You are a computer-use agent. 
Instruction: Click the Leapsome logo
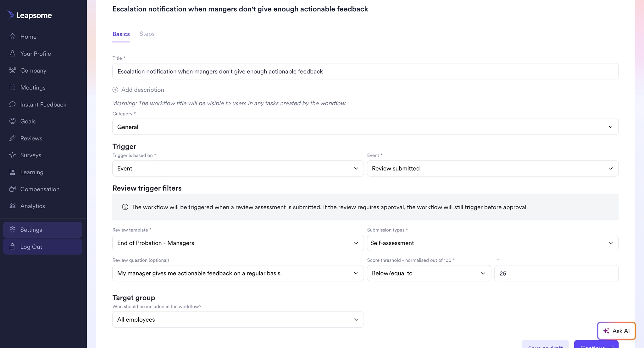[30, 15]
